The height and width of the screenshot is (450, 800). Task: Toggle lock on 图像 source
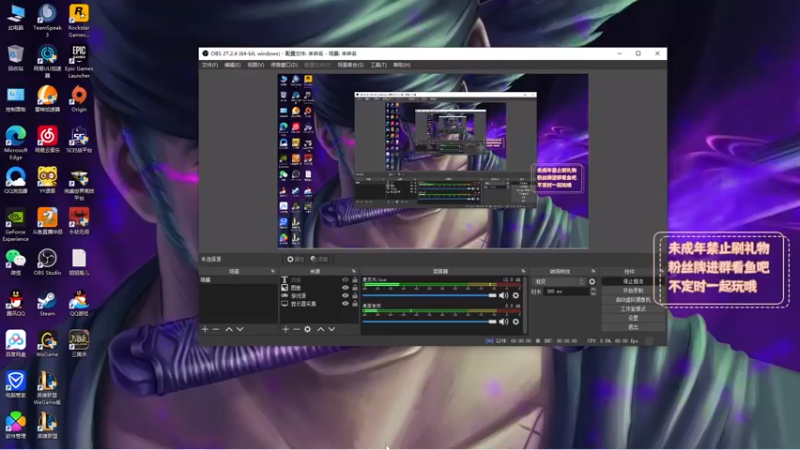click(x=355, y=288)
